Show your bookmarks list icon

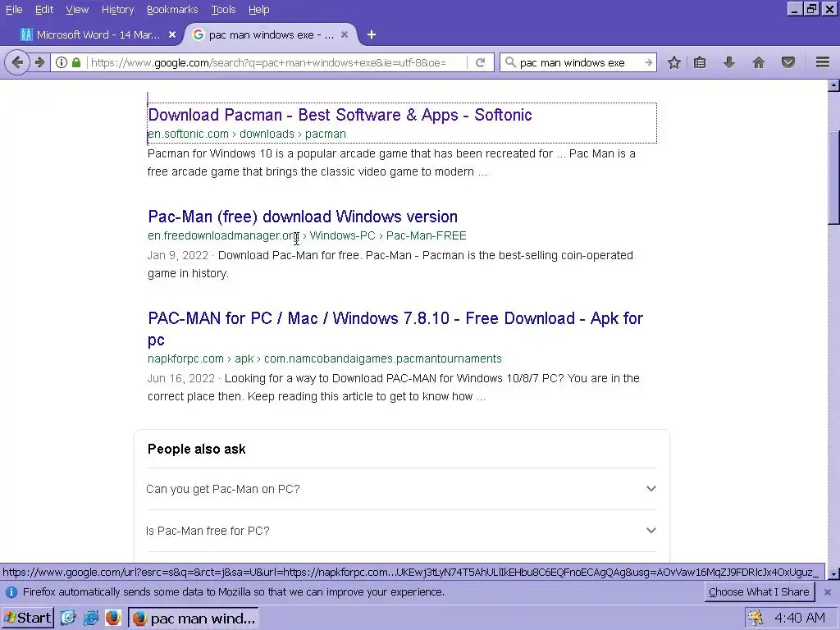(700, 62)
